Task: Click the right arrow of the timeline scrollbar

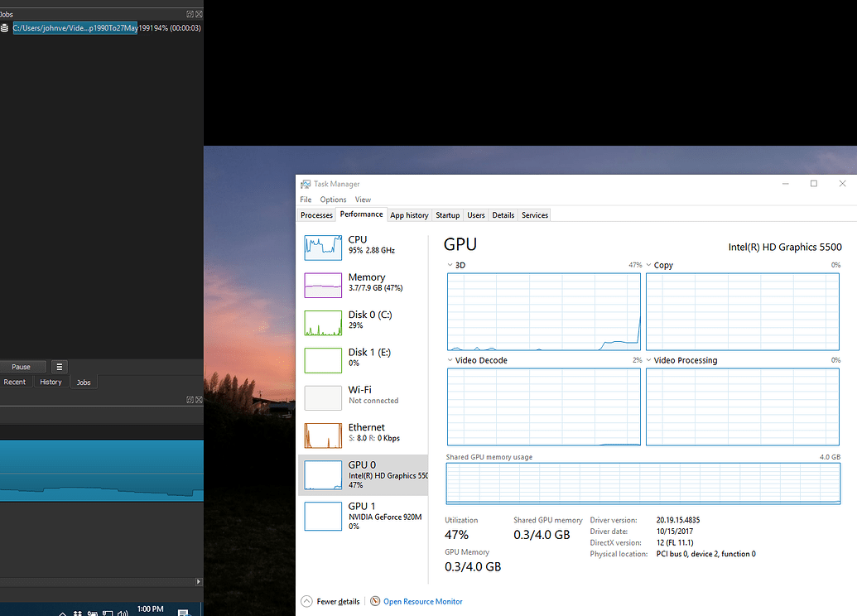Action: (x=198, y=582)
